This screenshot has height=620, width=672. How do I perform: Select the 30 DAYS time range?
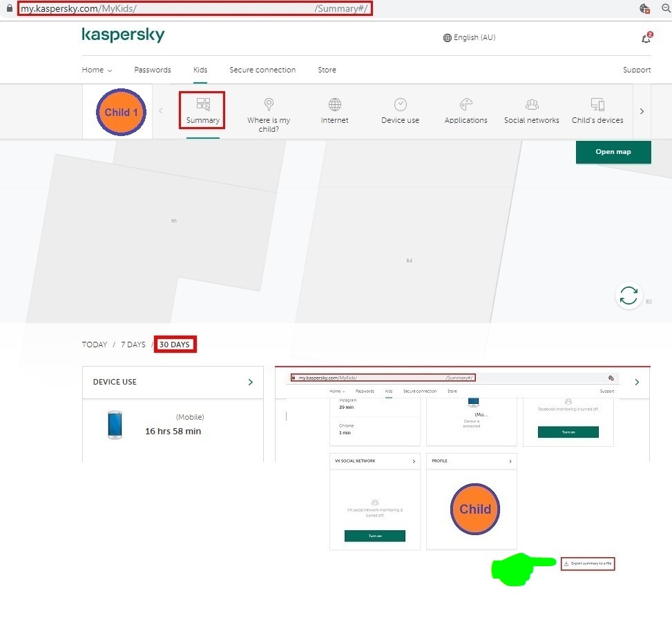coord(175,345)
